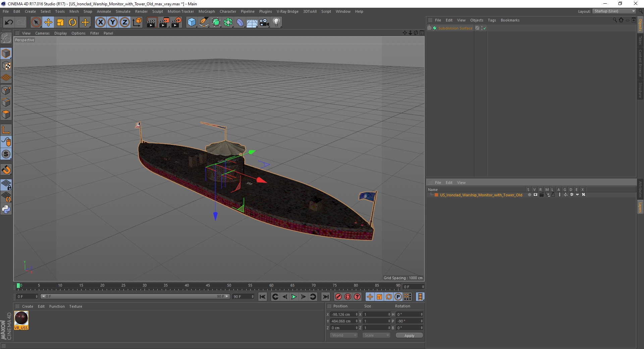Open Python script icon in sidebar

point(6,209)
